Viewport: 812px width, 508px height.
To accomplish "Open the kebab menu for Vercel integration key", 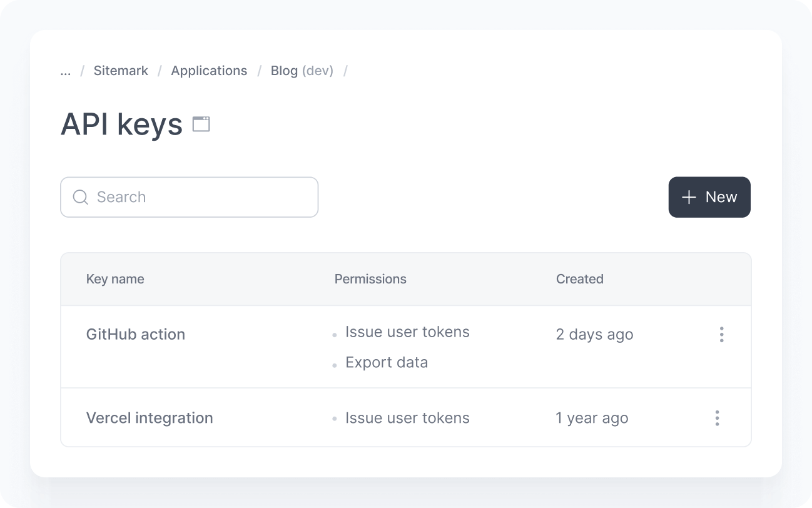I will click(x=717, y=417).
